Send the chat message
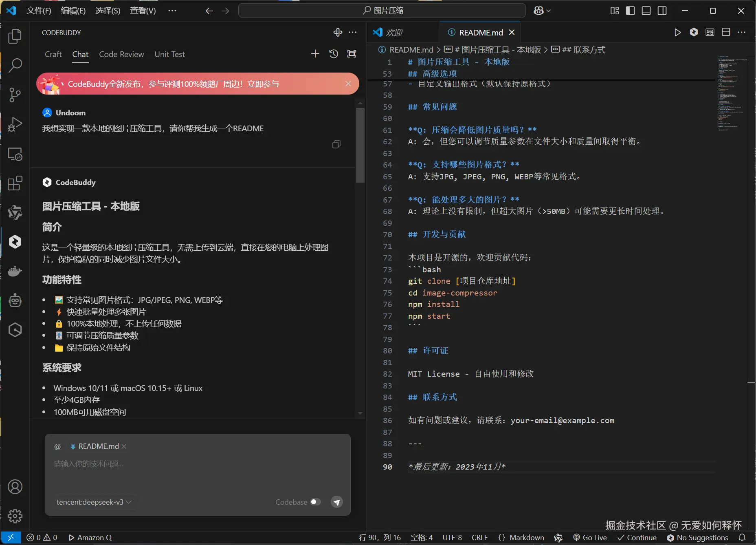Viewport: 756px width, 545px height. click(337, 502)
